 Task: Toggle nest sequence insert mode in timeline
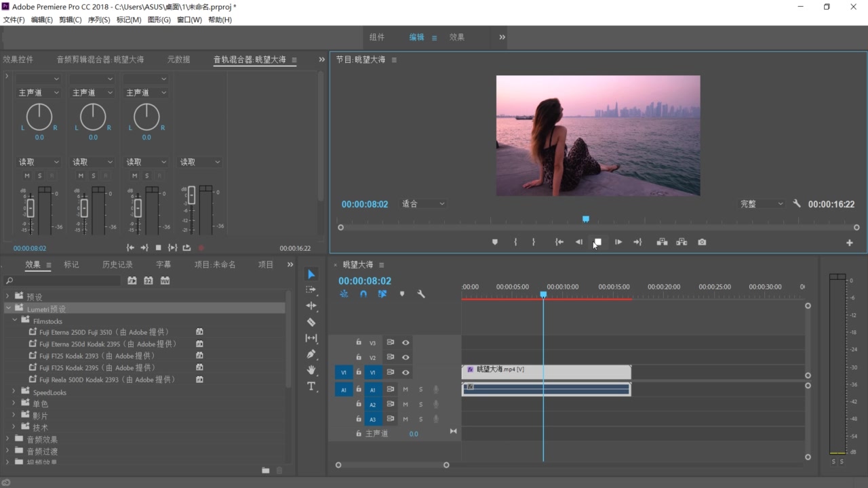point(344,294)
